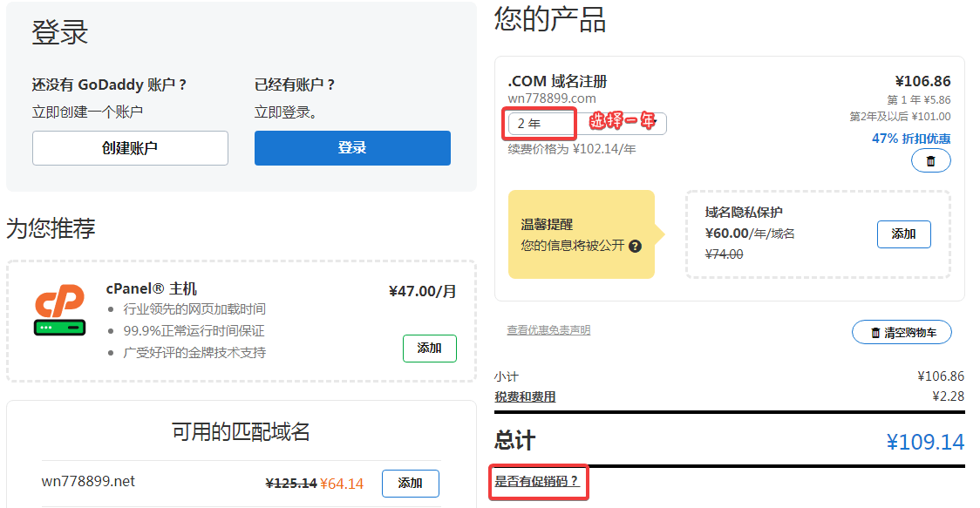Open the 查看优惠免责声明 link

(548, 330)
